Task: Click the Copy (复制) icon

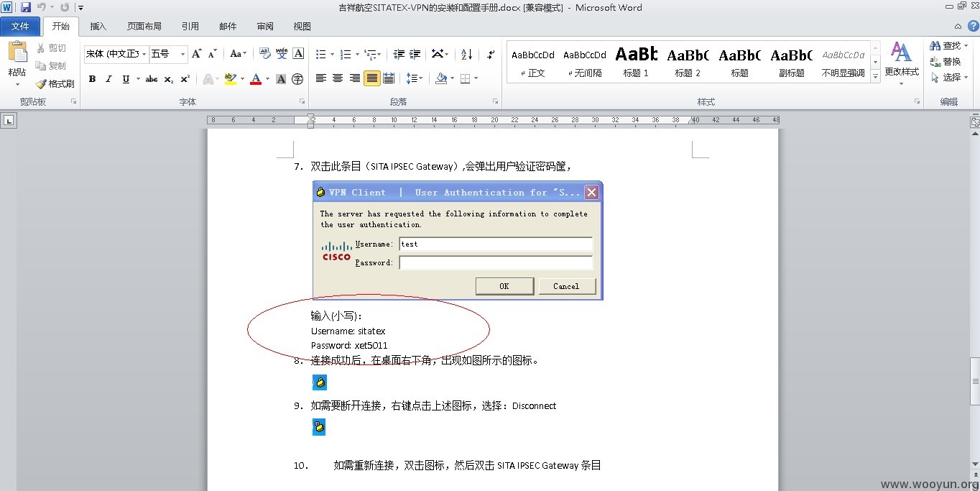Action: click(40, 65)
